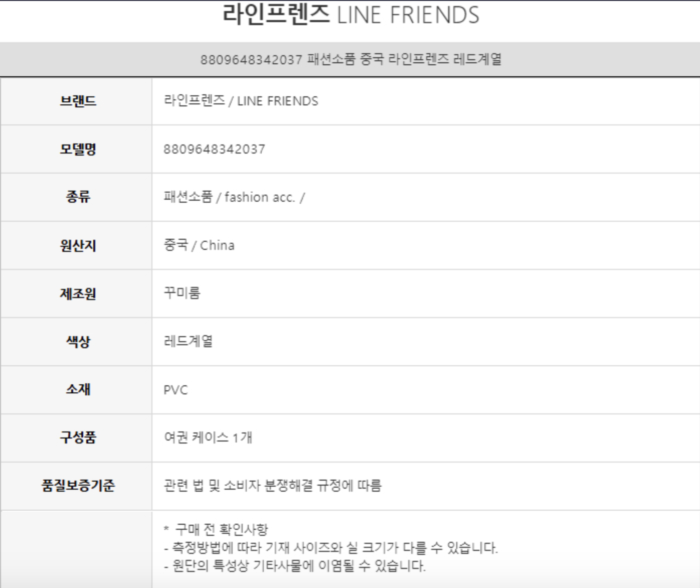This screenshot has height=588, width=700.
Task: Click the 패션소품 / fashion acc. value
Action: (234, 197)
